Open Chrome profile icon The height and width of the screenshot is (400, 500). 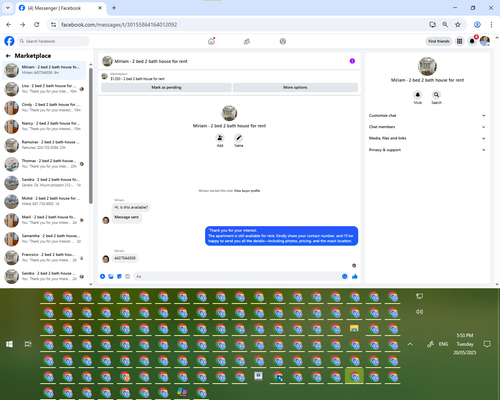pos(477,25)
